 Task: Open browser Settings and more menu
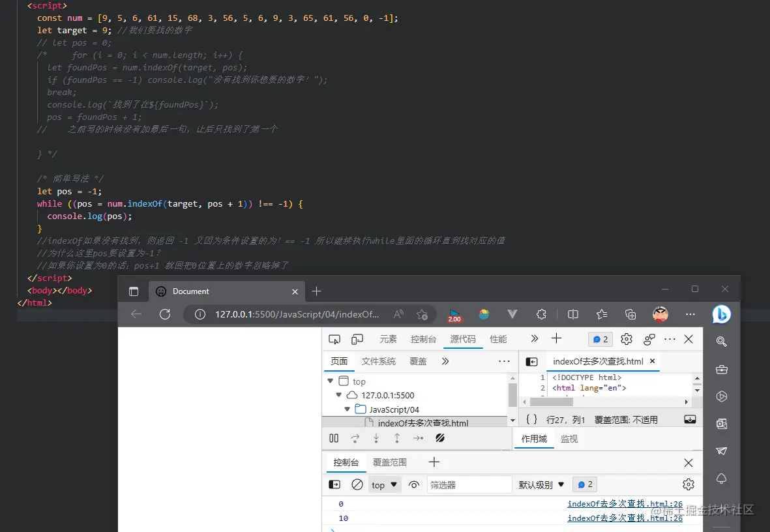tap(690, 314)
